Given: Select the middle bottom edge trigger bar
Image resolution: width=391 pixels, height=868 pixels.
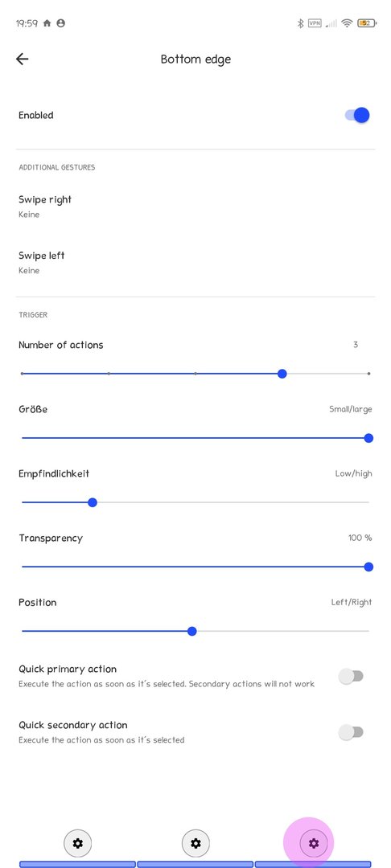Looking at the screenshot, I should (195, 864).
